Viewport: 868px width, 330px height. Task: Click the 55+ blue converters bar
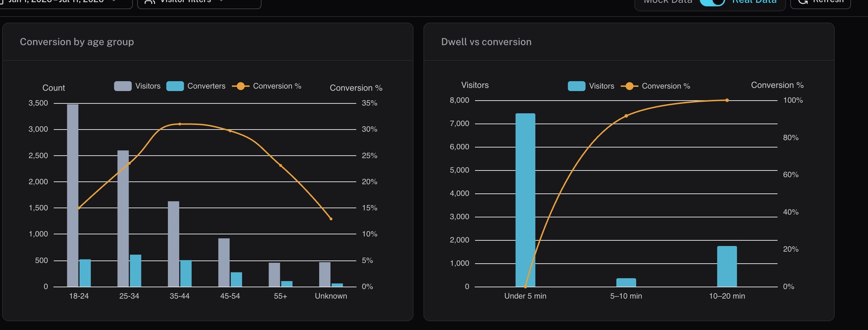coord(287,284)
